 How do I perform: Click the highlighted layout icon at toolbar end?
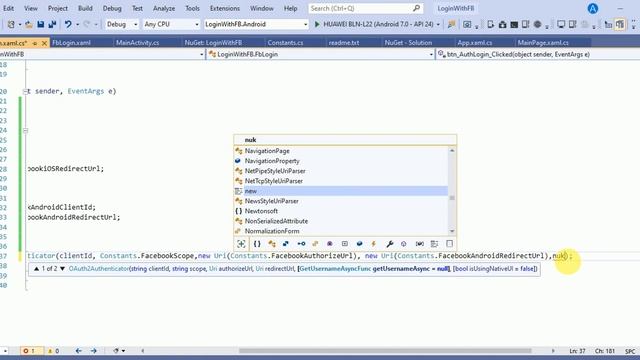click(x=620, y=24)
